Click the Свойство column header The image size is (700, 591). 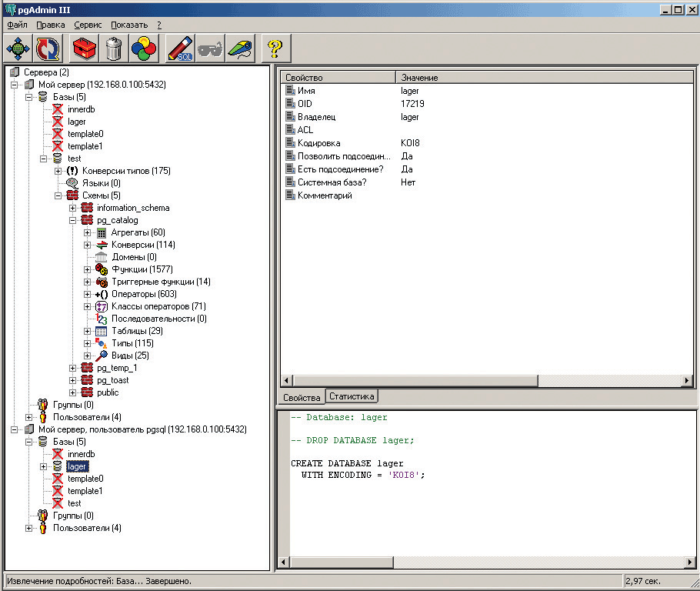(x=338, y=77)
